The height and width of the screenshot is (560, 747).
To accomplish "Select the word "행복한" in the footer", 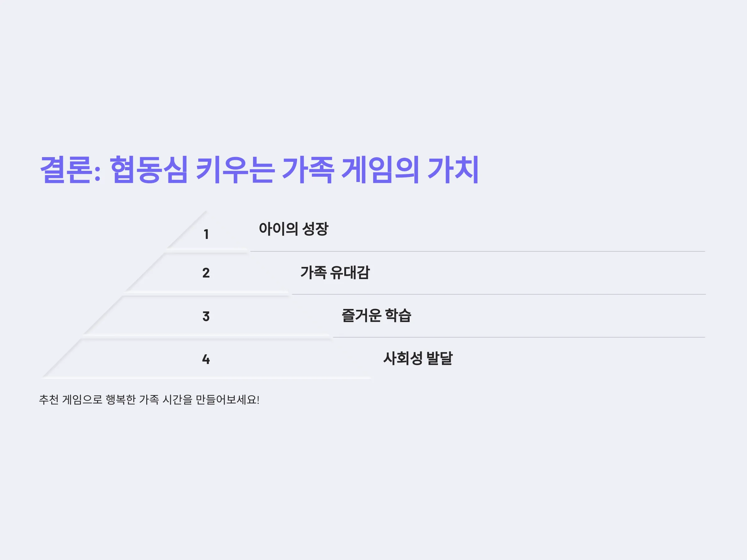I will pyautogui.click(x=120, y=400).
